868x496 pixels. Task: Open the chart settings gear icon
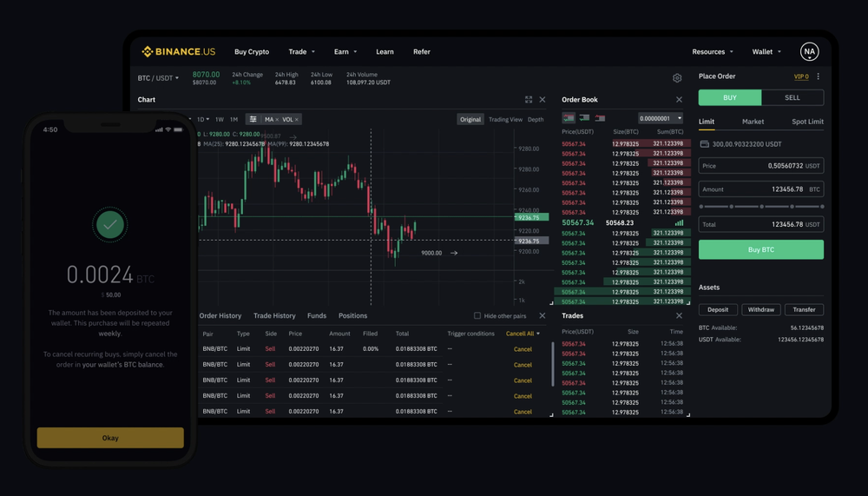677,78
